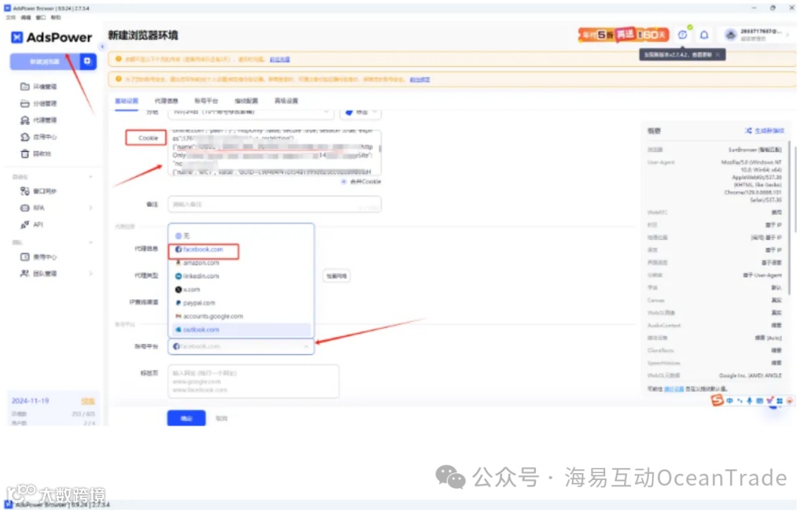Select the 无 (none) platform option
The image size is (812, 510).
(241, 236)
